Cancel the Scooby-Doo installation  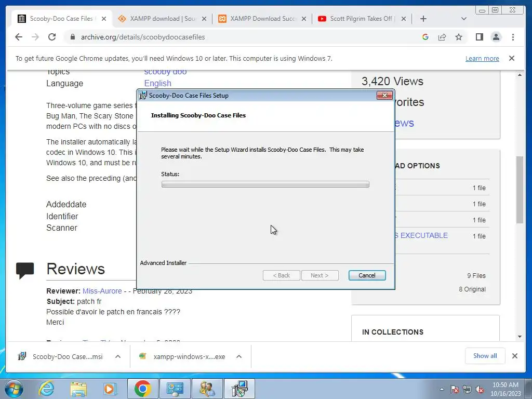367,275
